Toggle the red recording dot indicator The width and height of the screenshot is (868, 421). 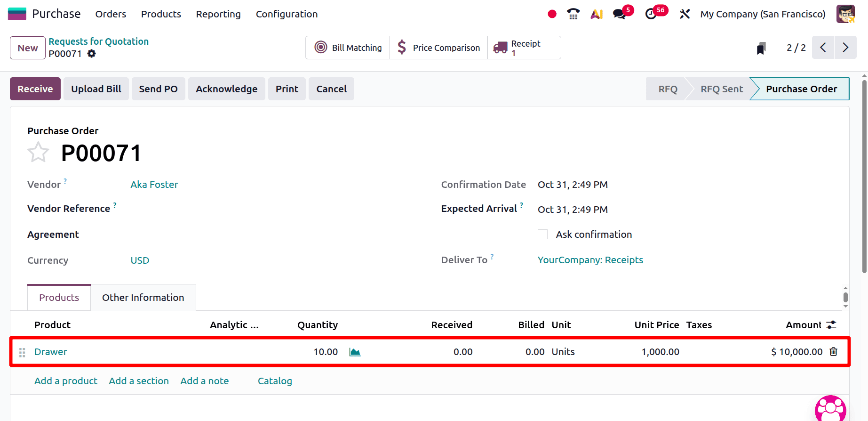click(x=551, y=14)
